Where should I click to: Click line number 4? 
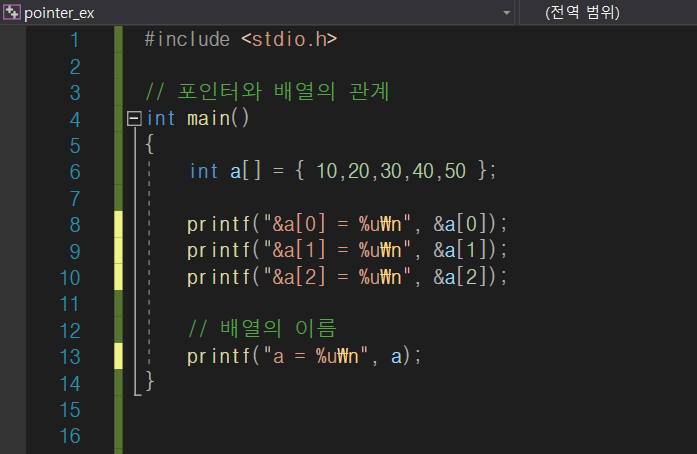[75, 120]
